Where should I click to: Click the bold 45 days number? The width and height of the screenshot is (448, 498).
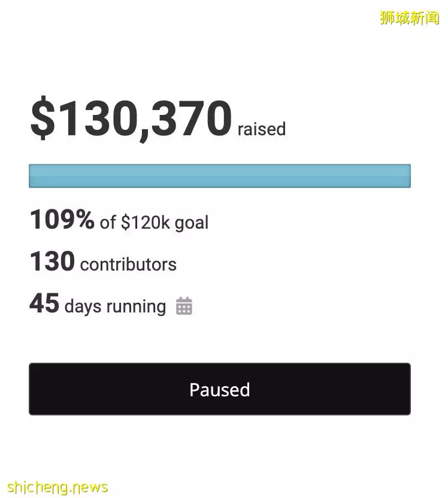tap(44, 303)
